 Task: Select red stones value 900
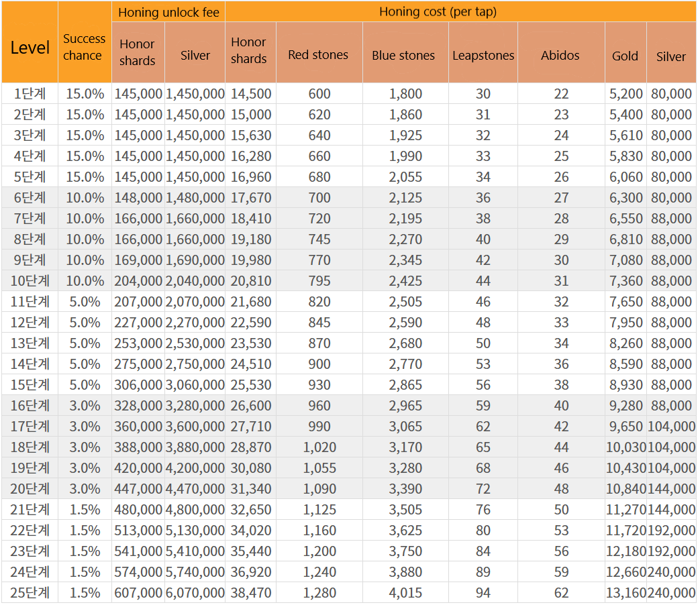tap(319, 364)
